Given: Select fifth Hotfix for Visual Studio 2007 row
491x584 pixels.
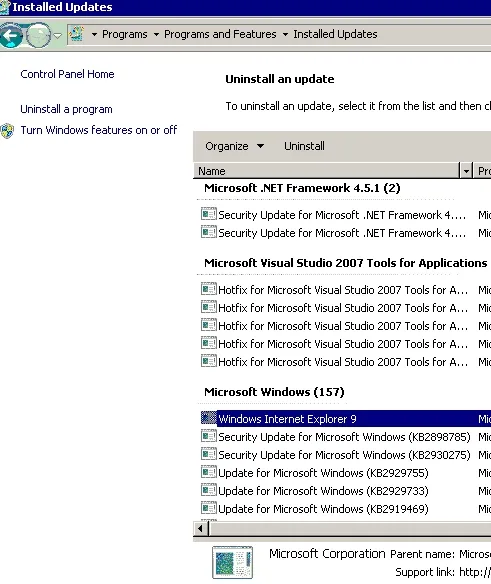Looking at the screenshot, I should coord(343,362).
